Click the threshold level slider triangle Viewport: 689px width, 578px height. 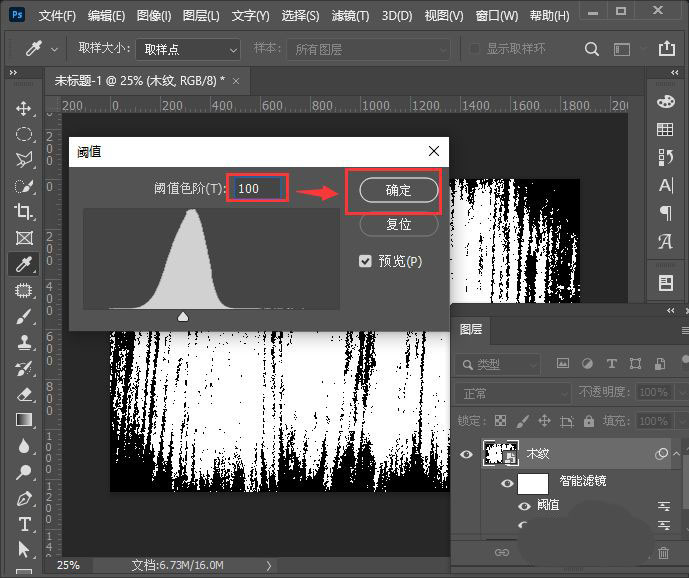183,316
